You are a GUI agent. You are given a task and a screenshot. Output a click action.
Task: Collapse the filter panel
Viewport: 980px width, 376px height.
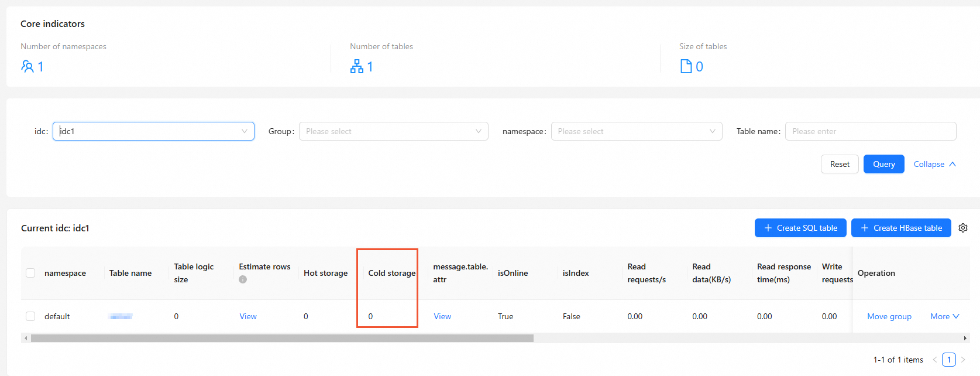[x=934, y=164]
